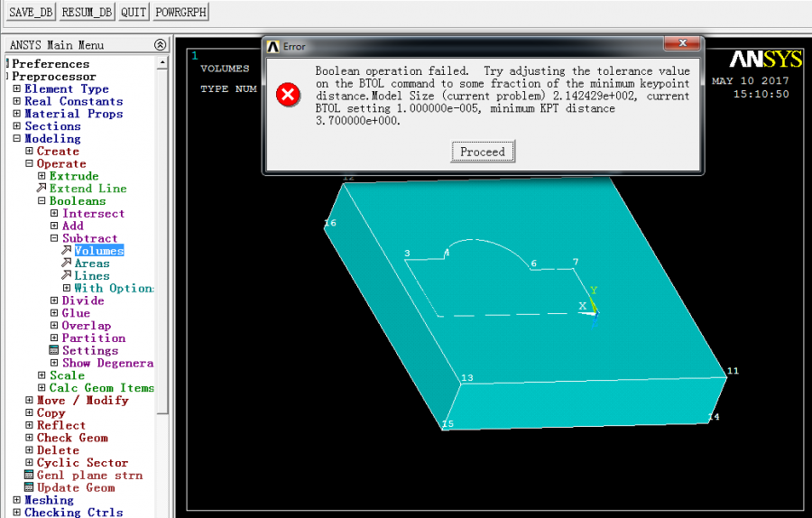Select Lines under Subtract
812x518 pixels.
(x=92, y=275)
